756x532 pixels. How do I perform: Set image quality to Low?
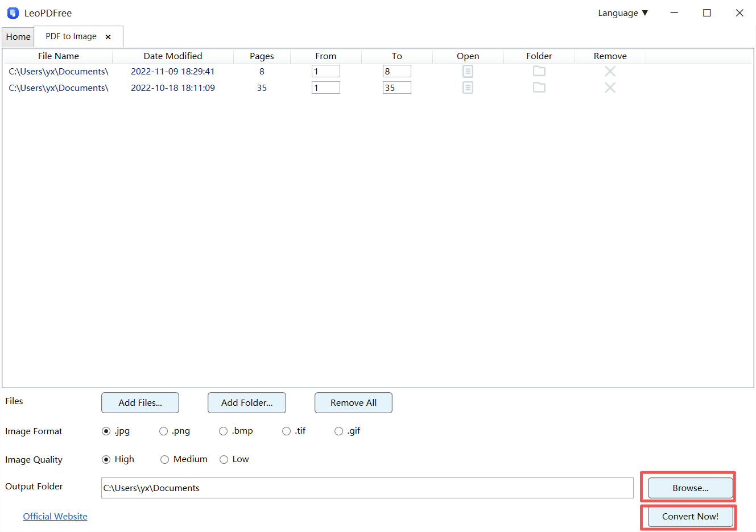[x=224, y=460]
